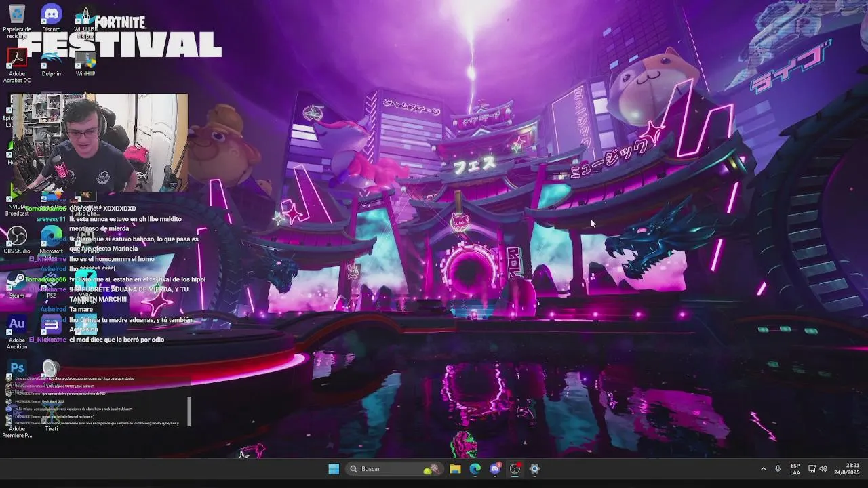Open the ESP LAA language switcher
868x488 pixels.
[x=795, y=469]
